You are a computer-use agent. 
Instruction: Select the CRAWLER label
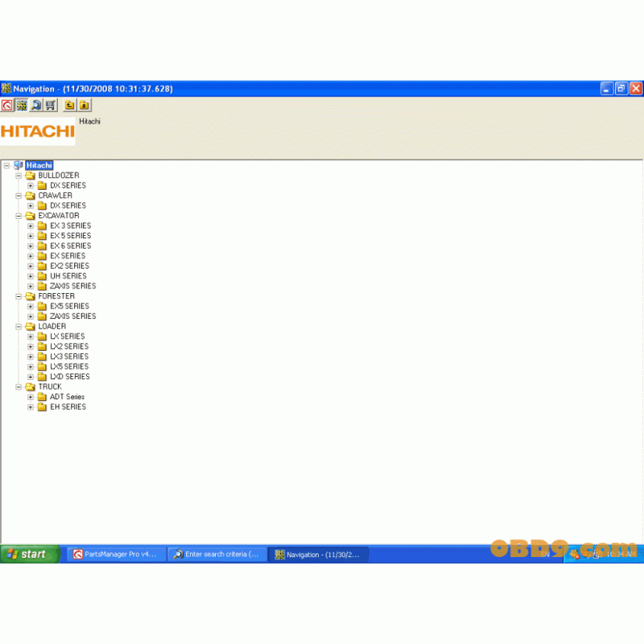[x=55, y=196]
